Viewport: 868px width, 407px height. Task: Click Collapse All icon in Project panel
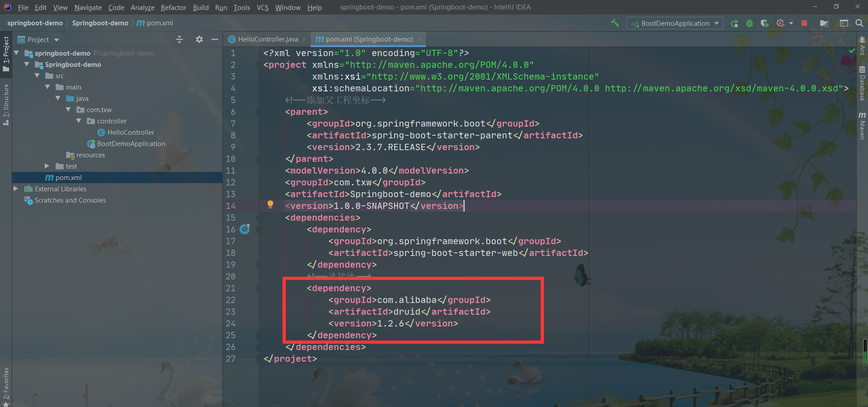point(179,39)
